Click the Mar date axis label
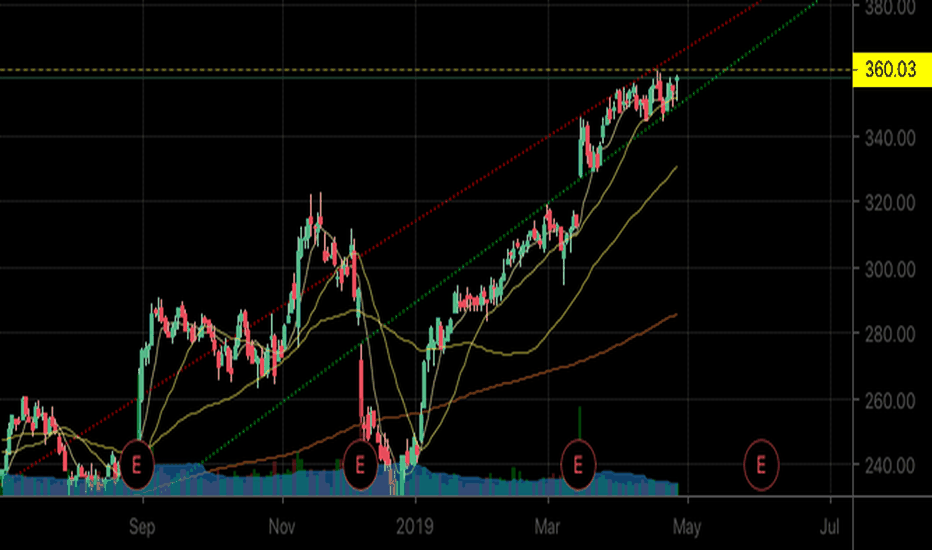The width and height of the screenshot is (932, 550). click(x=547, y=527)
